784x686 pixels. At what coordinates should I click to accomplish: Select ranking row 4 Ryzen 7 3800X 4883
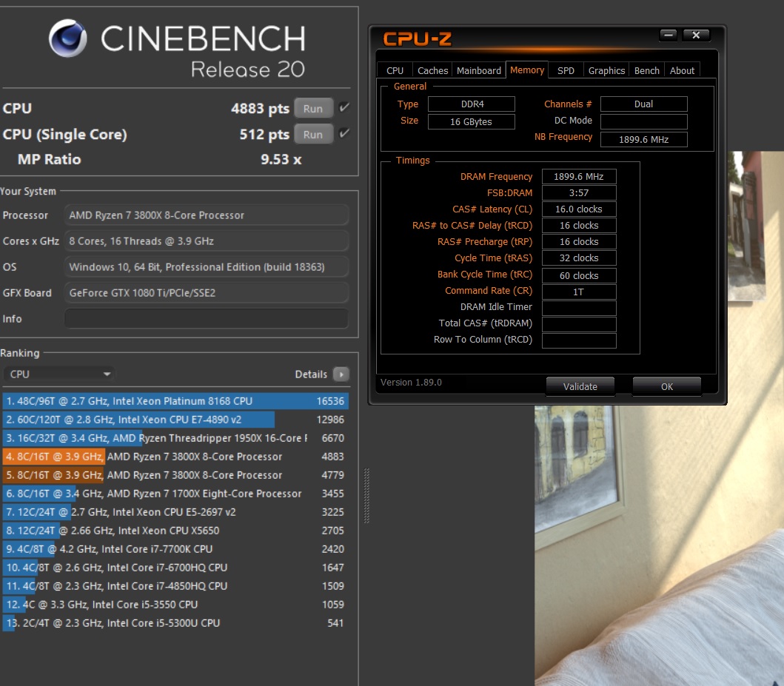pyautogui.click(x=175, y=457)
